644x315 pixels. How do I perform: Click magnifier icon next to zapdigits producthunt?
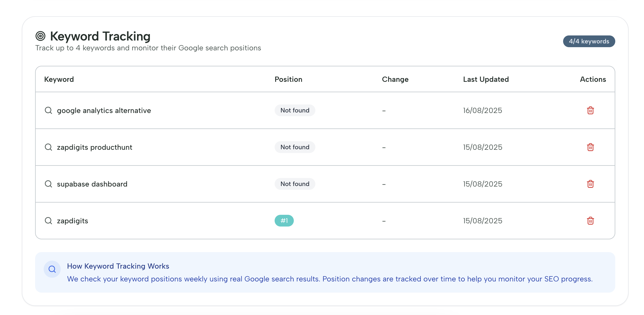pos(48,147)
